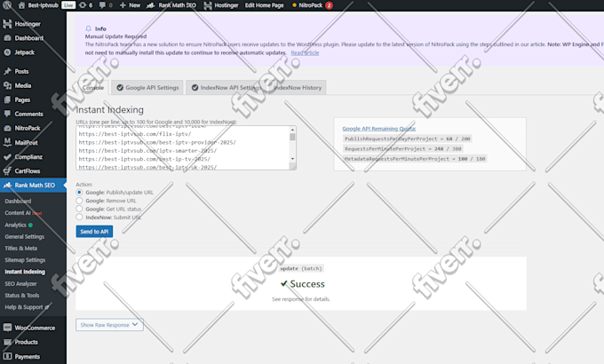Click the Hostinger sidebar icon
This screenshot has height=364, width=604.
pyautogui.click(x=7, y=24)
